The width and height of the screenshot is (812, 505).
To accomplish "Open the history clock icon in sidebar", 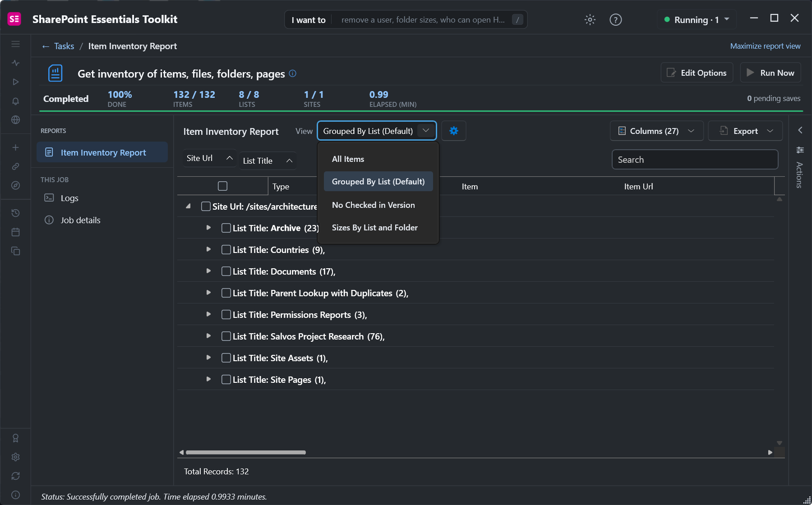I will [x=15, y=213].
